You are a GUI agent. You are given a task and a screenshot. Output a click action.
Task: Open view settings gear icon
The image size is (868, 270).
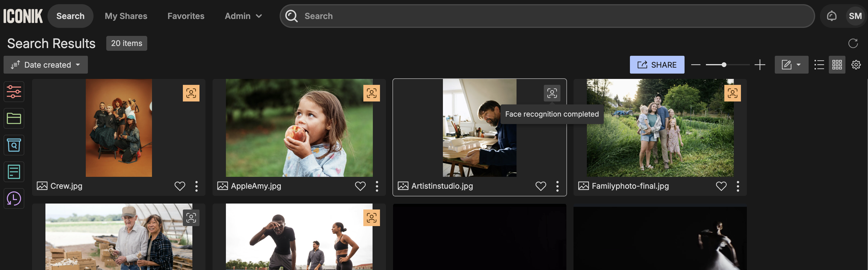tap(856, 65)
